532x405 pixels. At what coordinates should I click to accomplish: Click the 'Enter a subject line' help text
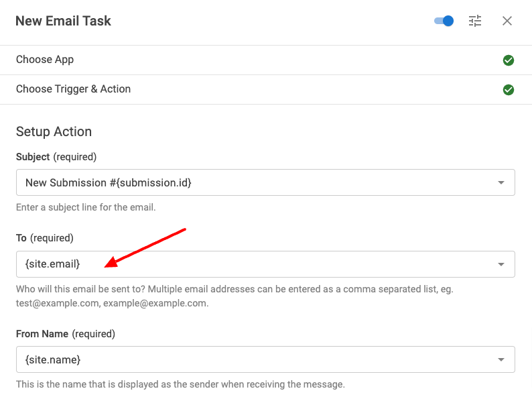tap(86, 207)
